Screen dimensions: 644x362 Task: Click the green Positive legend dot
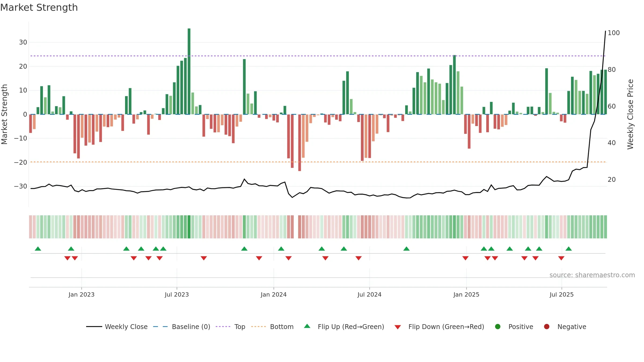498,327
